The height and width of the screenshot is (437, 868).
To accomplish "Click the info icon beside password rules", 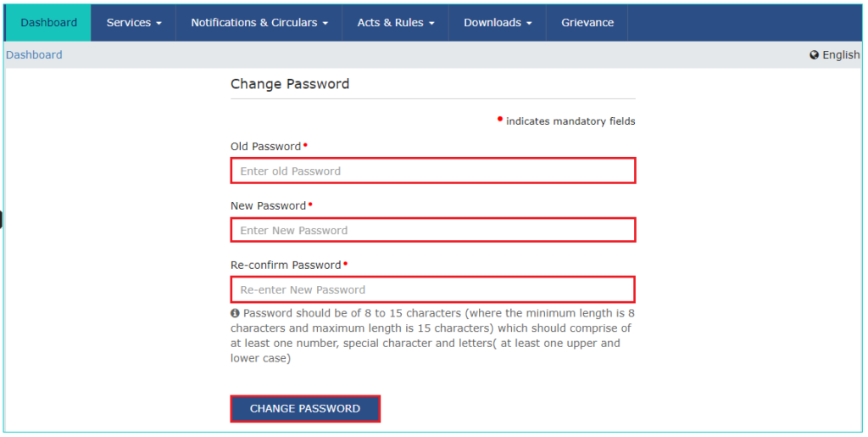I will click(235, 313).
